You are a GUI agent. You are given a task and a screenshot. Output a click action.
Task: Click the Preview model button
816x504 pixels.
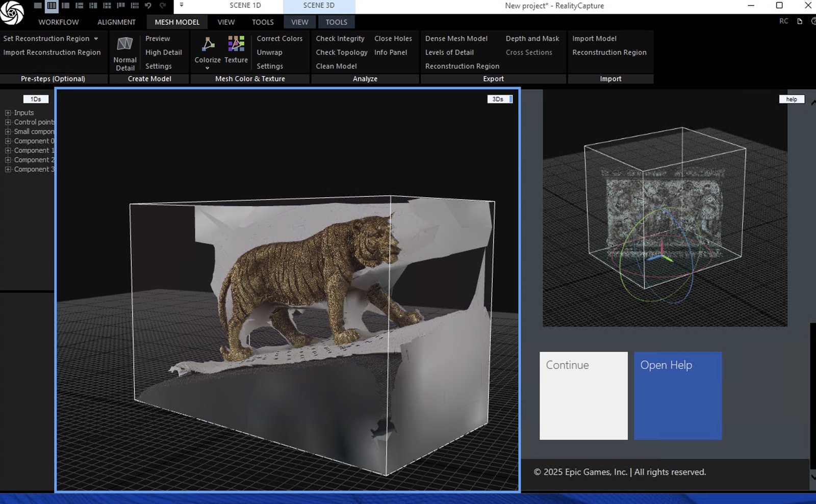(158, 39)
